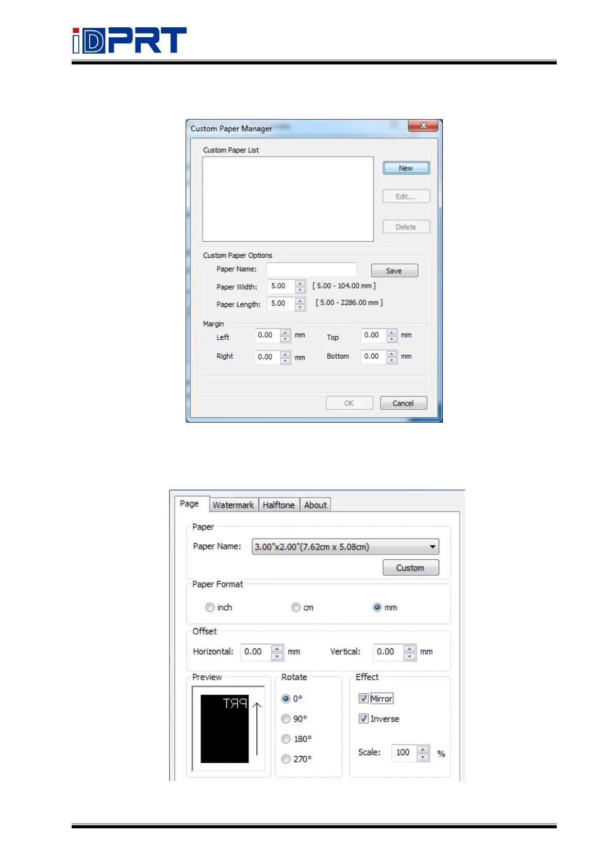Toggle the Mirror effect checkbox
This screenshot has height=868, width=614.
[363, 698]
